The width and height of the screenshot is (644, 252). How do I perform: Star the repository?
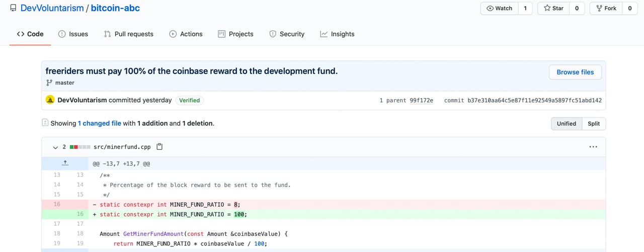554,8
